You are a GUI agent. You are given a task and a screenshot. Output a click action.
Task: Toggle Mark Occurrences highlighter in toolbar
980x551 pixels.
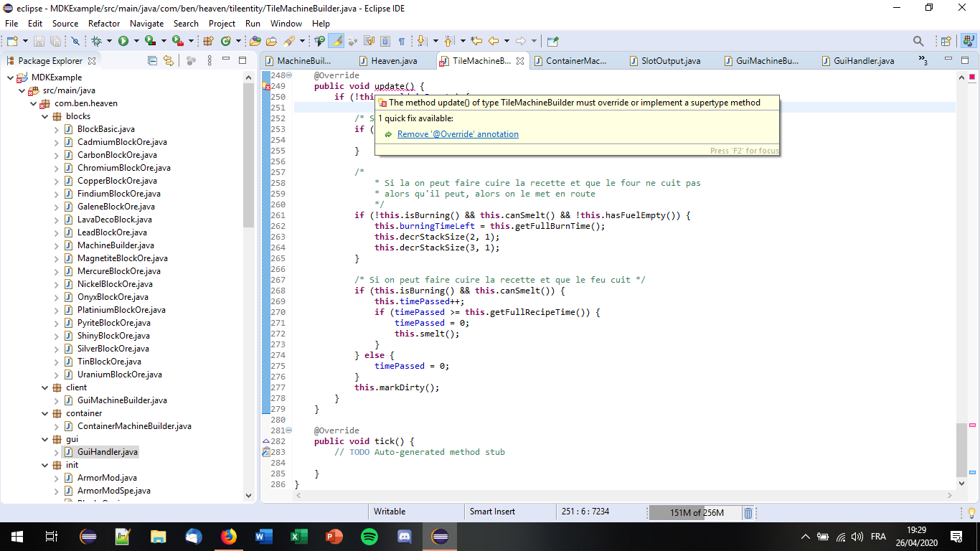[x=336, y=42]
